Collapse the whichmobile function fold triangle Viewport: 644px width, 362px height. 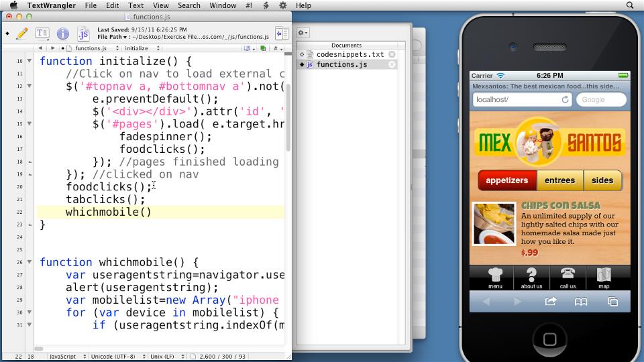click(x=29, y=262)
